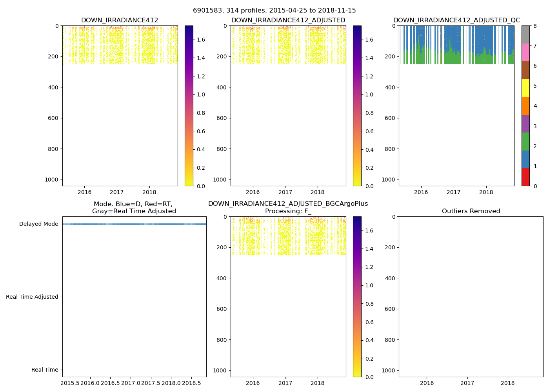Click the Delayed Mode axis label
This screenshot has width=549, height=392.
(38, 224)
